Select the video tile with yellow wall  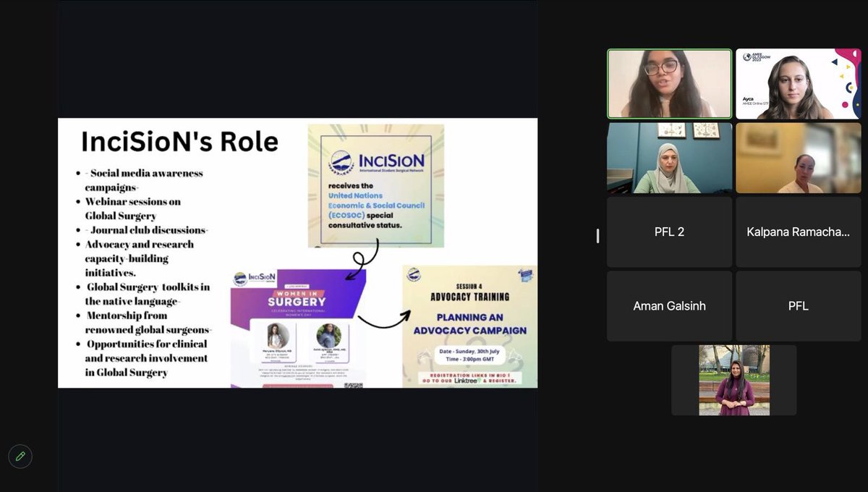tap(799, 158)
